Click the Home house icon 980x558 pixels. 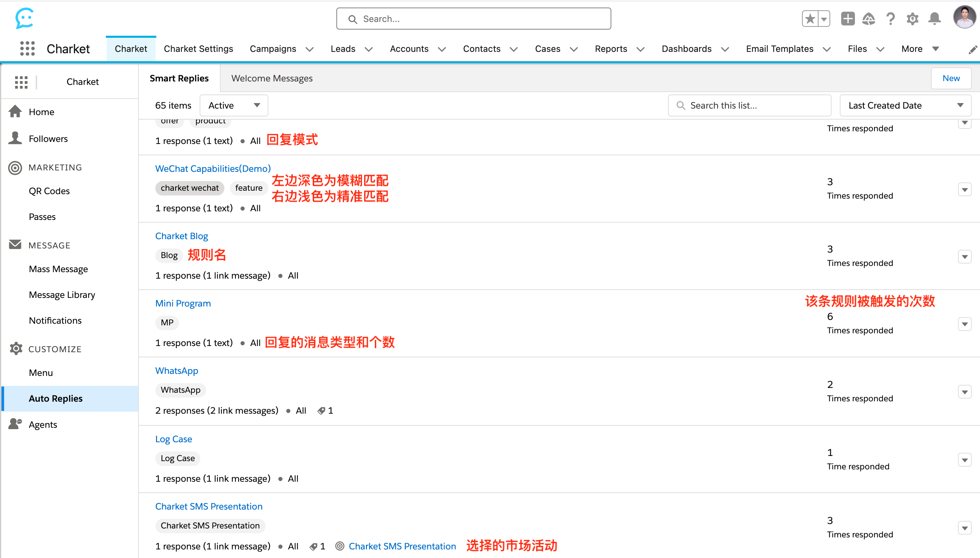15,112
